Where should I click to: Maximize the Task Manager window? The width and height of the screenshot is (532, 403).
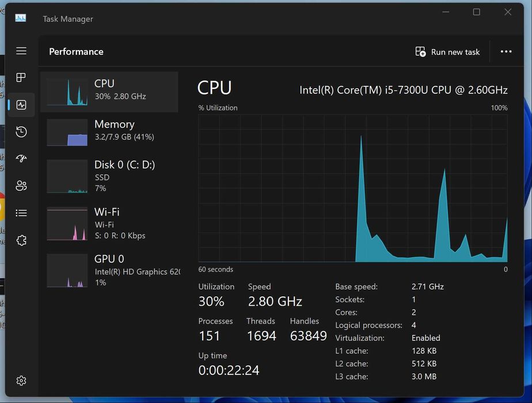[476, 12]
